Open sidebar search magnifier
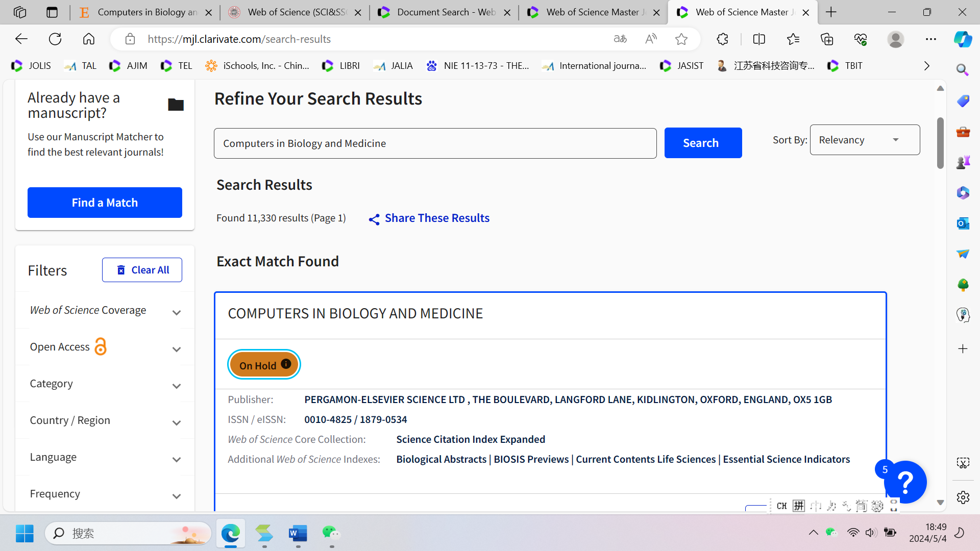This screenshot has width=980, height=551. [x=963, y=70]
